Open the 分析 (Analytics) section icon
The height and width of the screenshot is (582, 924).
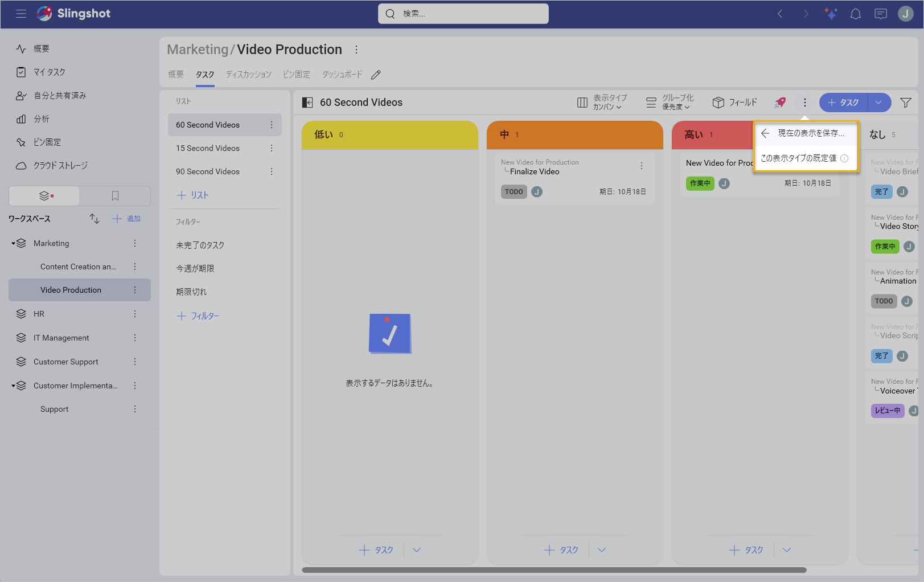(x=21, y=118)
